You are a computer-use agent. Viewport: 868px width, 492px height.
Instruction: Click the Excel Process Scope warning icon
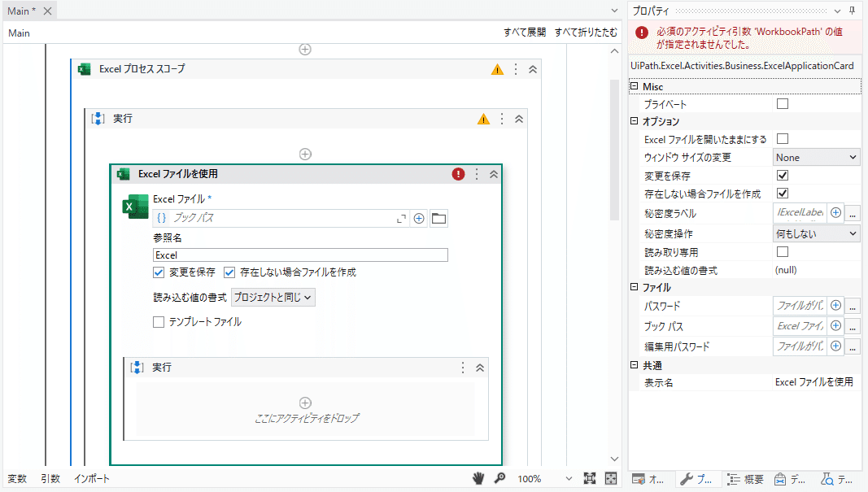point(497,69)
